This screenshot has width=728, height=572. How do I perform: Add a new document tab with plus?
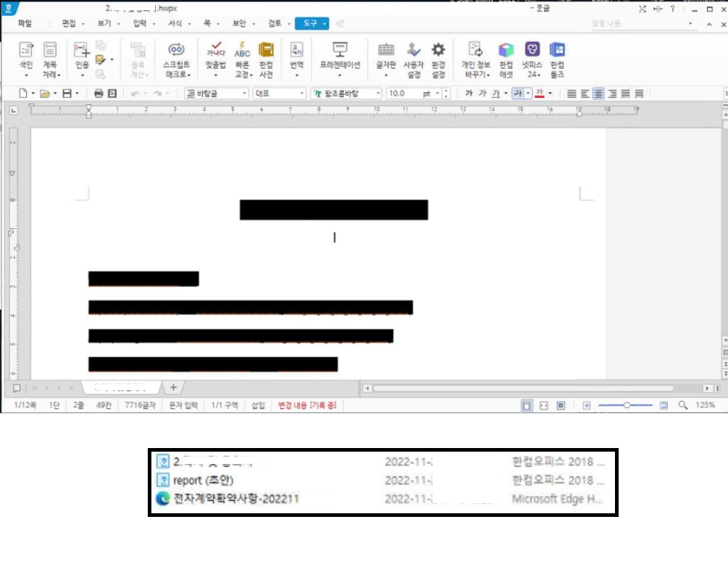tap(173, 387)
